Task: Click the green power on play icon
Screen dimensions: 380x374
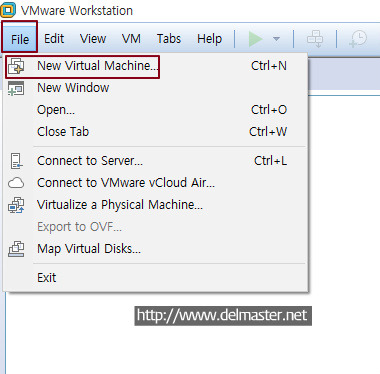Action: point(255,39)
